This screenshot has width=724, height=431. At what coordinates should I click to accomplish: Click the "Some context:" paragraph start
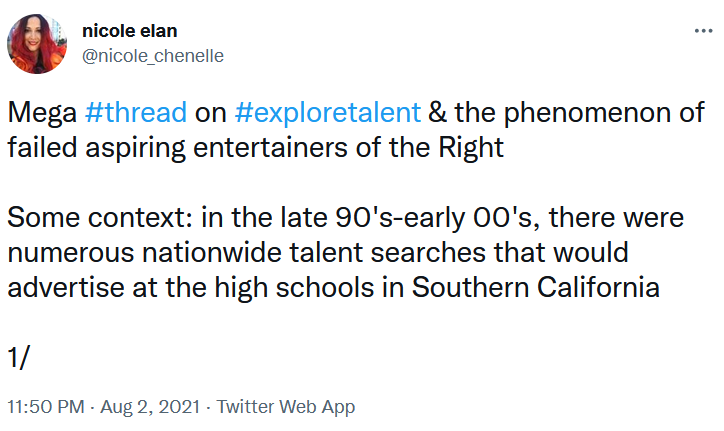point(100,217)
